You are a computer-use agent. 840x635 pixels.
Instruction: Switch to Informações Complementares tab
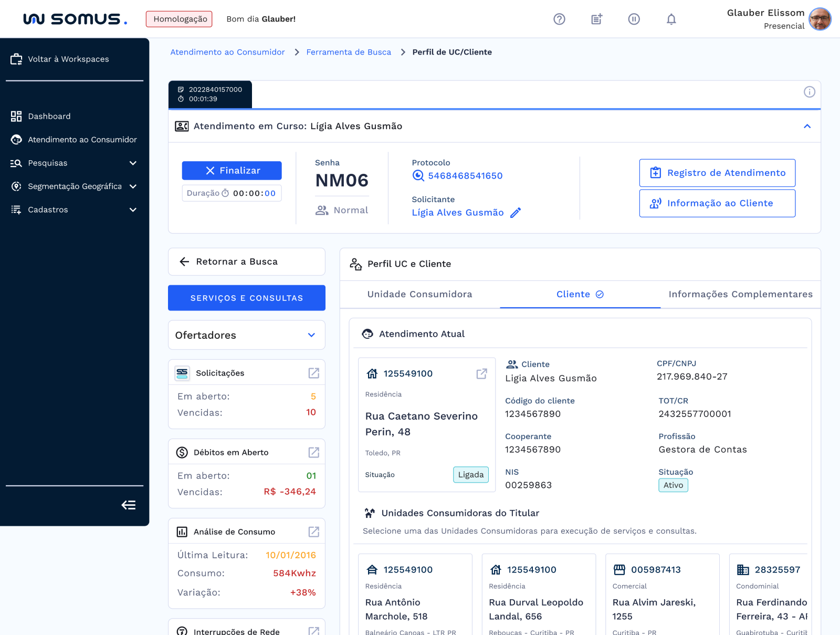[x=740, y=294]
